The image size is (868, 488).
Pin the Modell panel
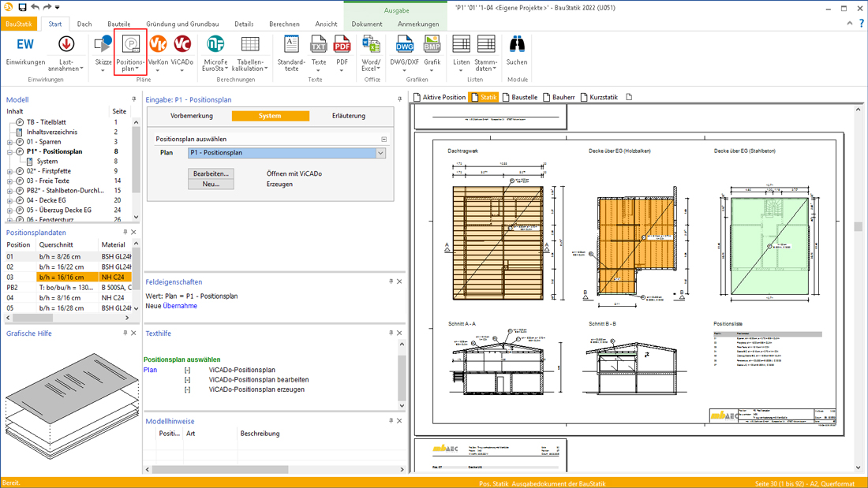134,99
